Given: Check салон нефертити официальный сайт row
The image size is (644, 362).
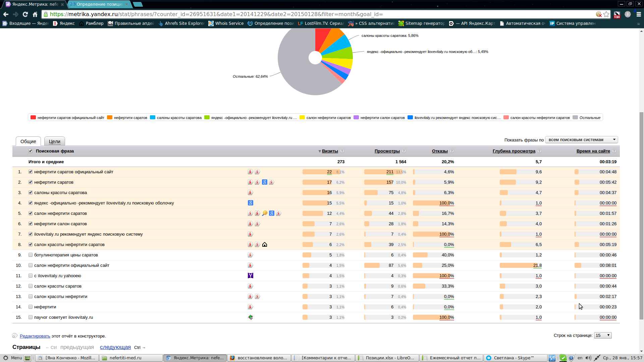Looking at the screenshot, I should pos(31,265).
